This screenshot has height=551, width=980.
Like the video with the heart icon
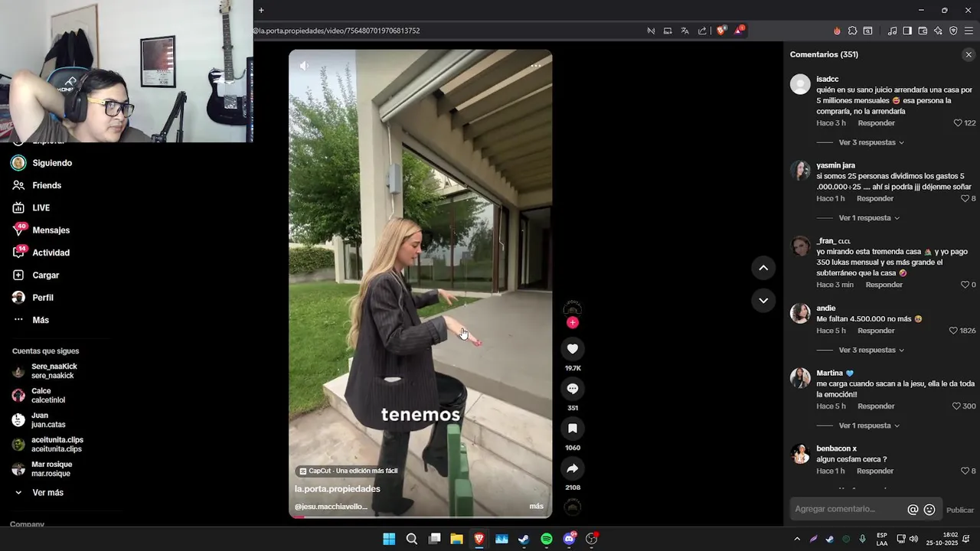572,349
